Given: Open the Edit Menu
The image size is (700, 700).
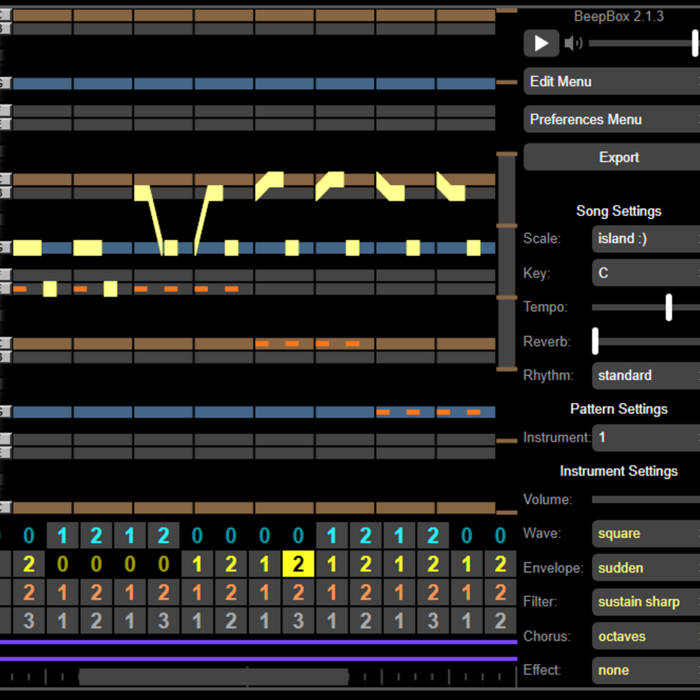Looking at the screenshot, I should click(x=612, y=82).
